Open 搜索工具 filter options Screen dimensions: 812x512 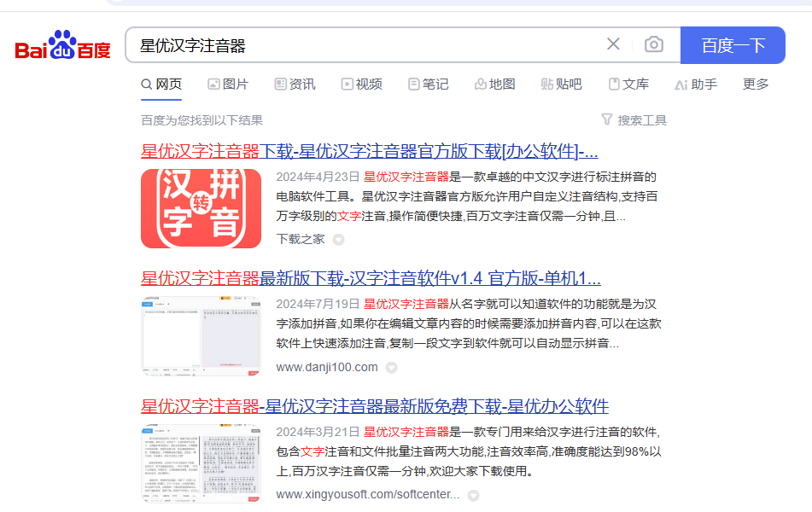(x=634, y=120)
